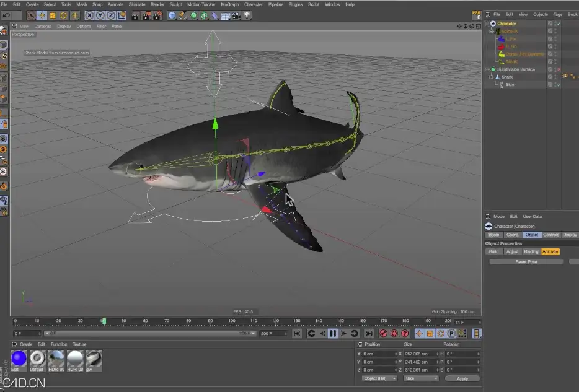This screenshot has width=579, height=392.
Task: Collapse the Subdivision Surface object
Action: [487, 69]
